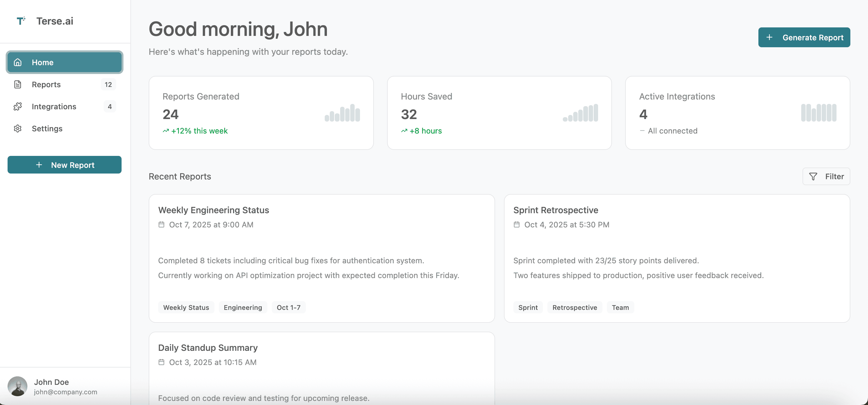This screenshot has width=868, height=405.
Task: Click the funnel icon beside Filter
Action: (813, 177)
